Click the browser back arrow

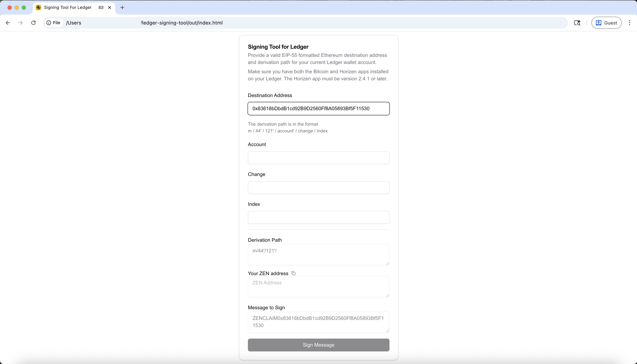click(x=8, y=23)
